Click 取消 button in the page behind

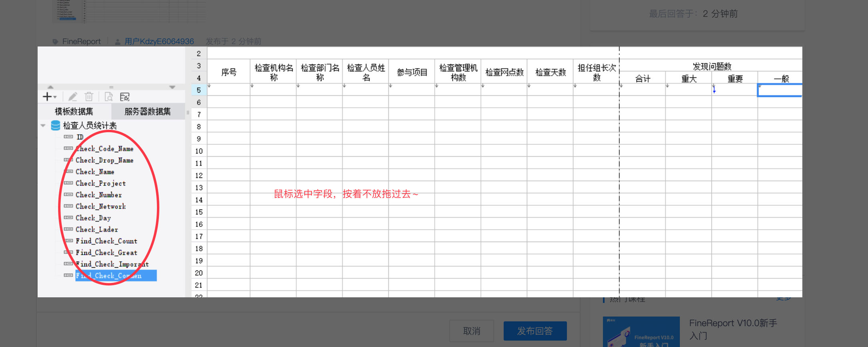pyautogui.click(x=472, y=331)
